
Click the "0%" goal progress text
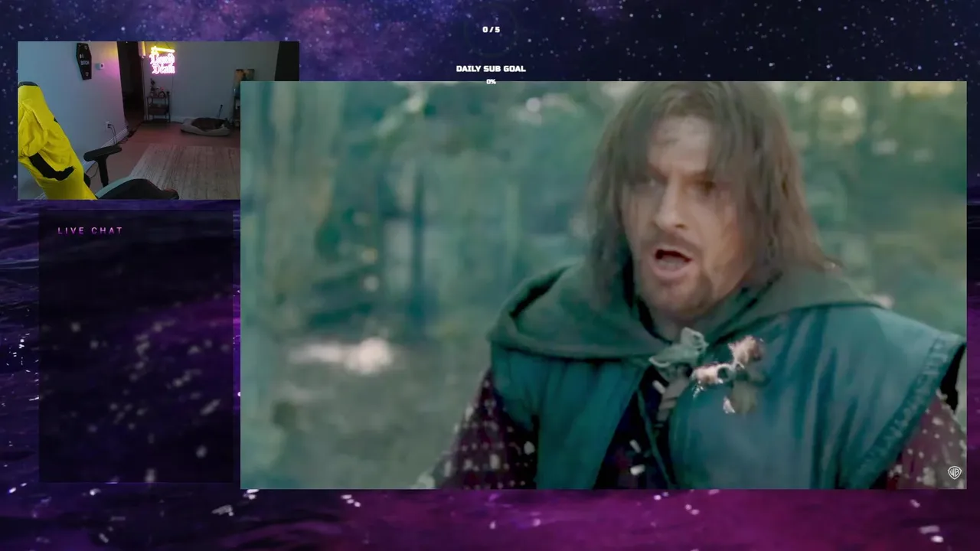(x=491, y=81)
